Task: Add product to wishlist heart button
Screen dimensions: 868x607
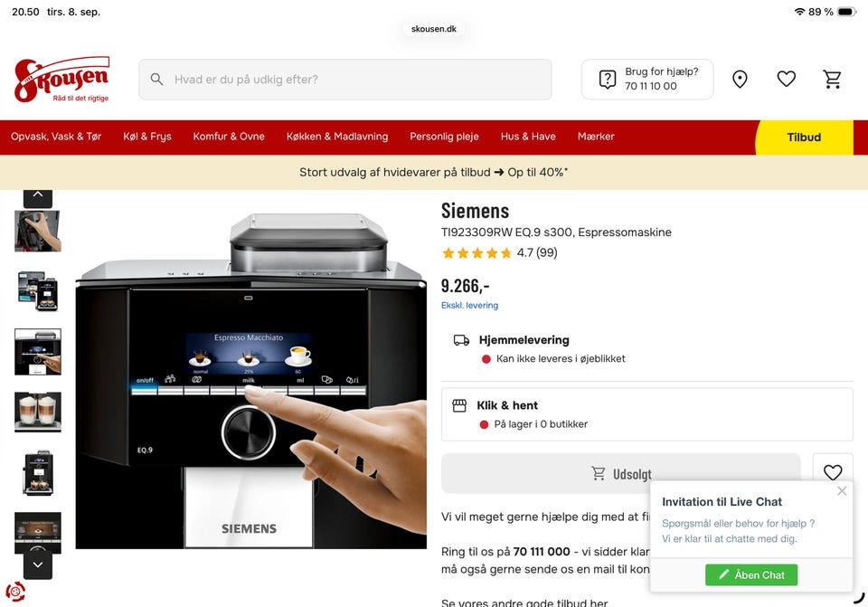Action: tap(833, 472)
